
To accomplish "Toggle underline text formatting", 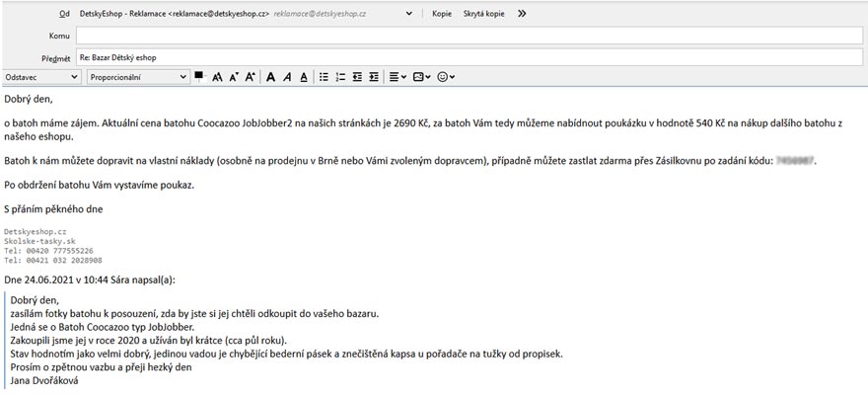I will click(304, 76).
